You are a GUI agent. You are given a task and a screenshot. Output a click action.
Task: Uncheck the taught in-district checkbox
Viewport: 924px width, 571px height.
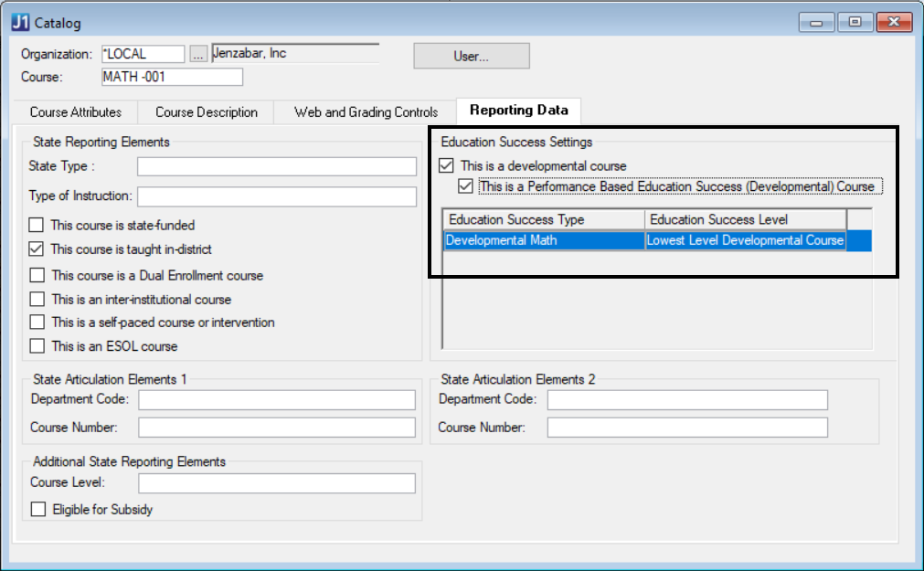(x=37, y=248)
